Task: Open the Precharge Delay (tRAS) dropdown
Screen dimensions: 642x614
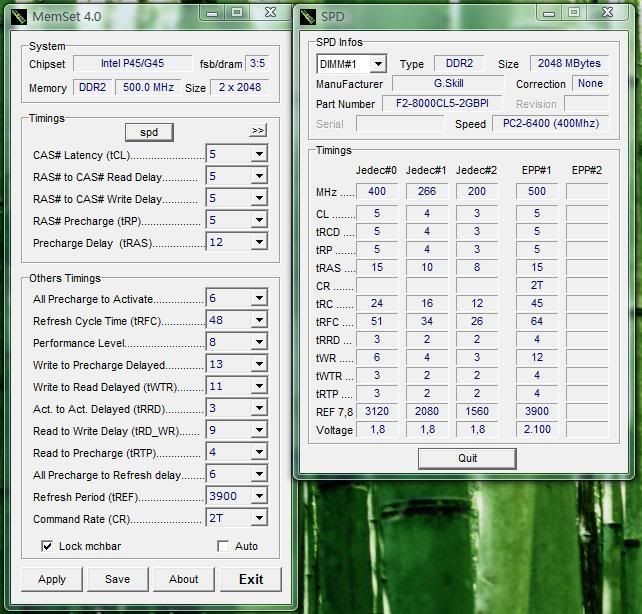Action: (x=259, y=242)
